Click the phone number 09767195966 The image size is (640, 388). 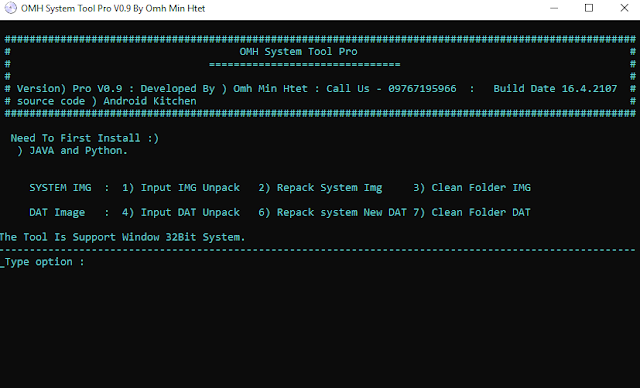coord(422,89)
